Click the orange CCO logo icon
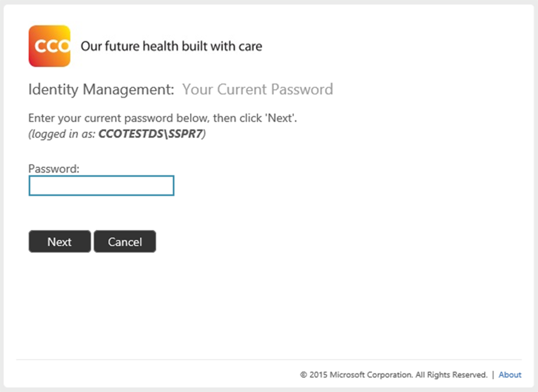 (50, 46)
